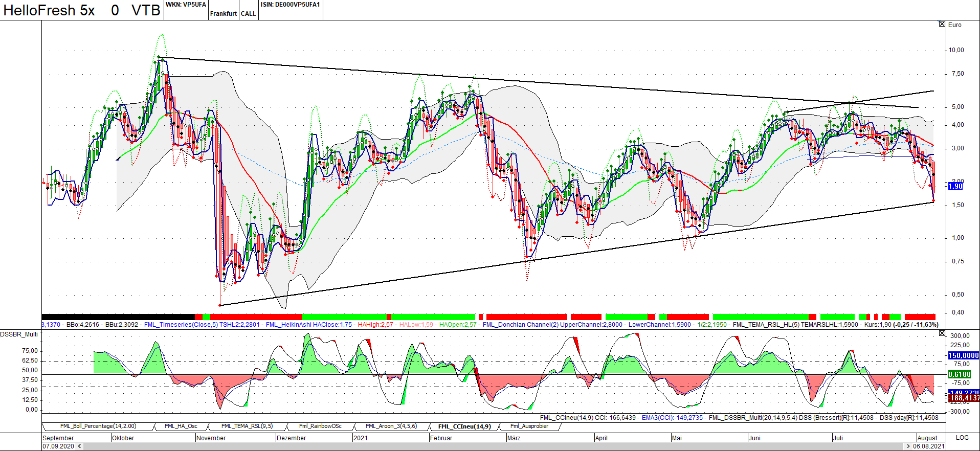Click the Mai month label on timeline
Image resolution: width=980 pixels, height=451 pixels.
point(677,438)
